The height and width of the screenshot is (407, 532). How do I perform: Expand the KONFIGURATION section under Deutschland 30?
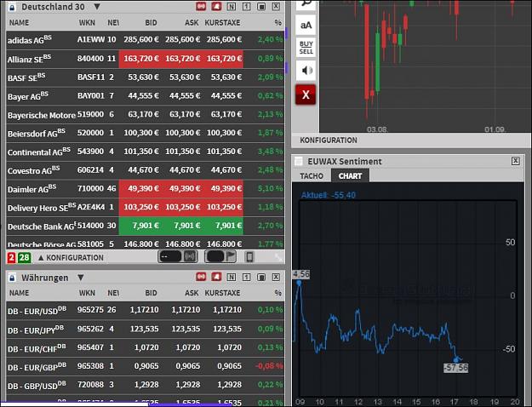coord(71,258)
